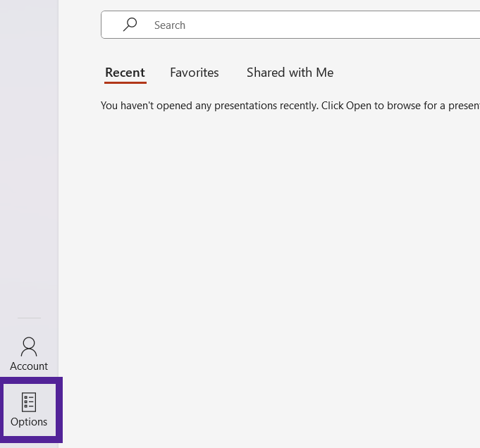480x448 pixels.
Task: Click the magnifying glass search icon
Action: point(130,25)
